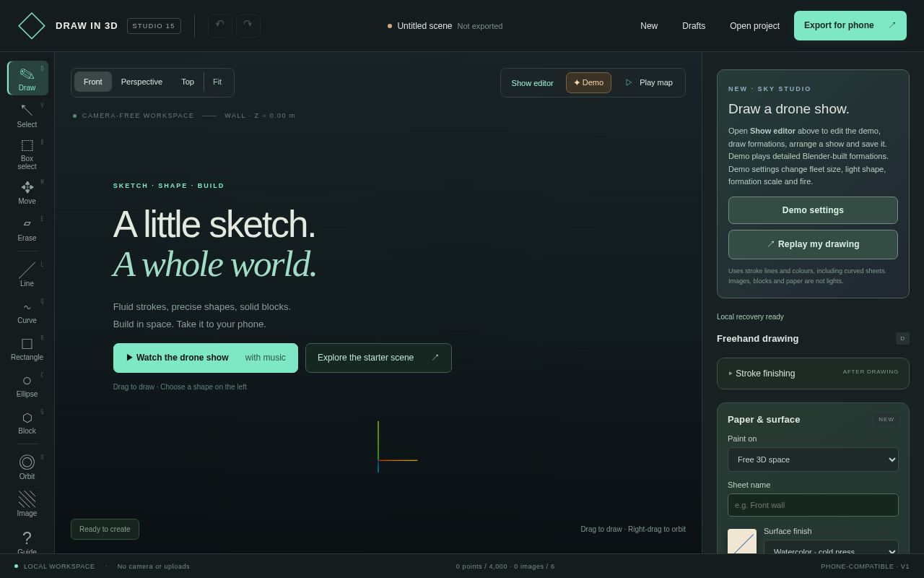The height and width of the screenshot is (578, 924).
Task: Select the Line tool
Action: [x=27, y=275]
